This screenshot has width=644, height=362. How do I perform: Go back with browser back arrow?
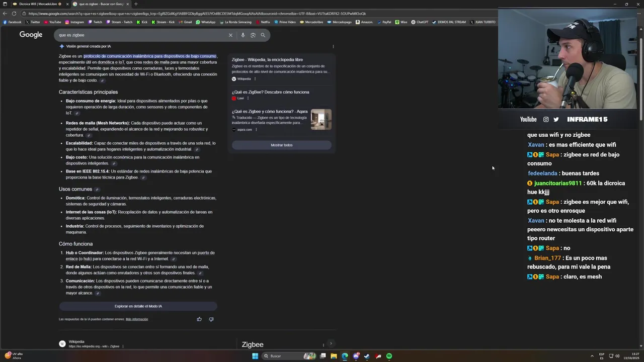pyautogui.click(x=5, y=14)
